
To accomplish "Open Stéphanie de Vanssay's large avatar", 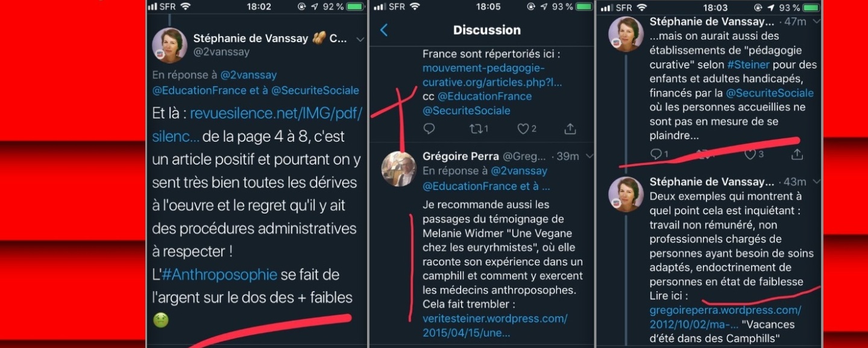I will tap(169, 45).
